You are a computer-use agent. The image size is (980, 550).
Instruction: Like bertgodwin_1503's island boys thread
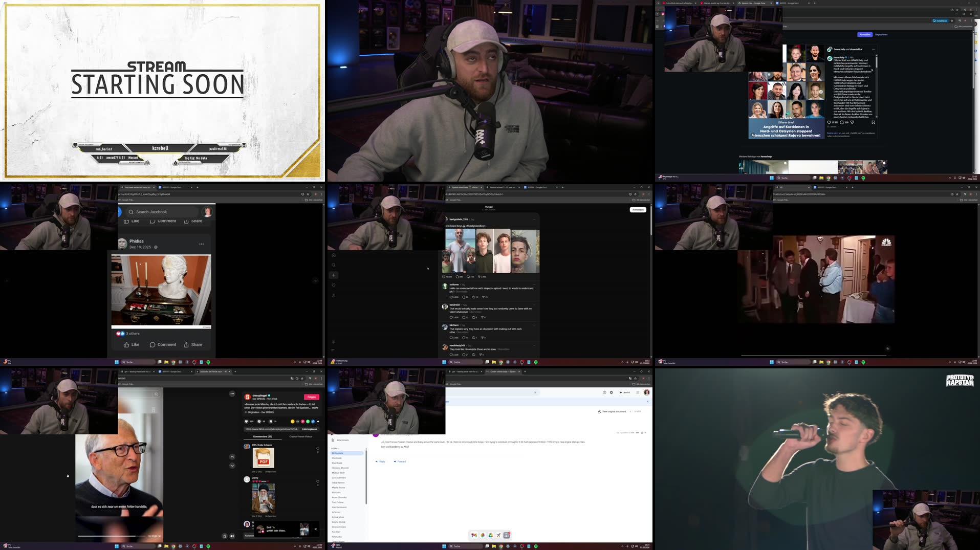[x=443, y=277]
